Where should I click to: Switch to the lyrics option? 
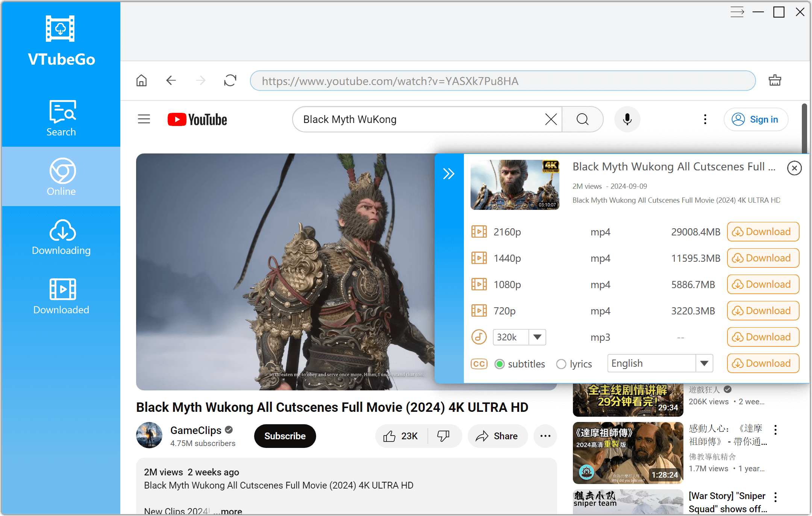(x=561, y=364)
